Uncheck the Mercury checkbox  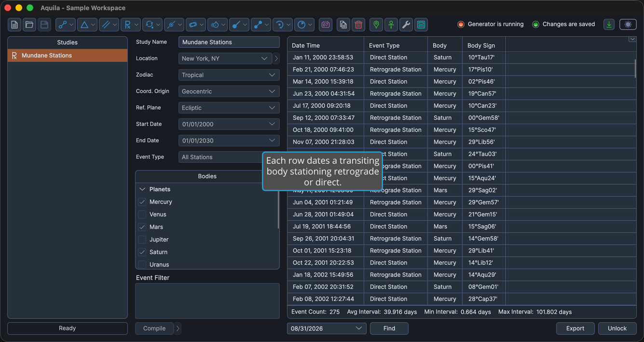[x=142, y=202]
